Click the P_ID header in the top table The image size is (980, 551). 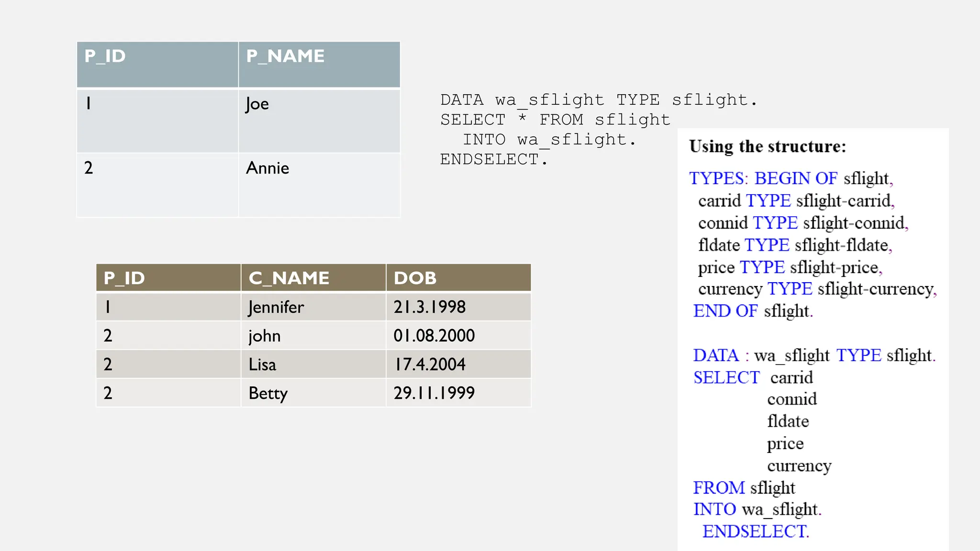[x=157, y=65]
